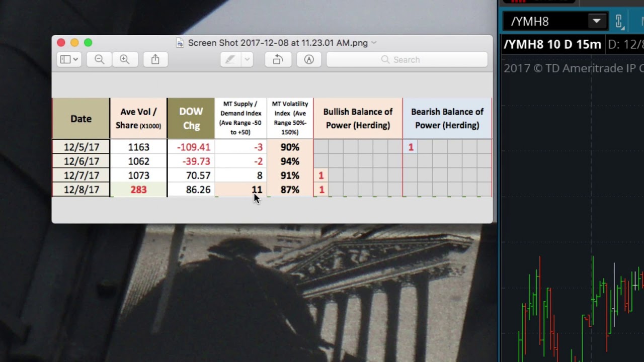Click the 12/5/17 date cell

coord(81,147)
